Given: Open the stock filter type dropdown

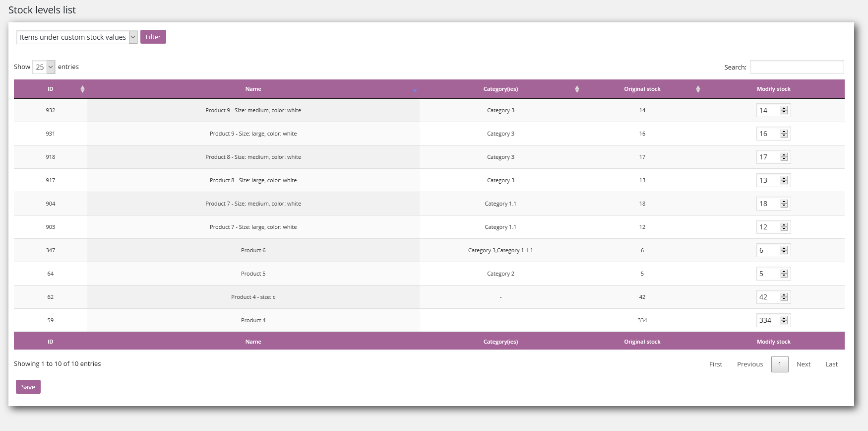Looking at the screenshot, I should 77,37.
